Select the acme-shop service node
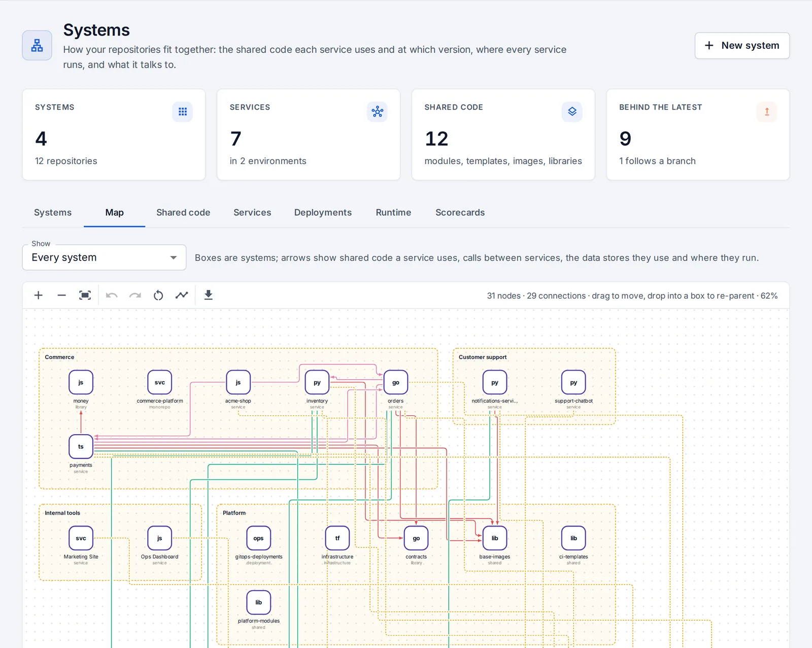812x648 pixels. (x=238, y=382)
